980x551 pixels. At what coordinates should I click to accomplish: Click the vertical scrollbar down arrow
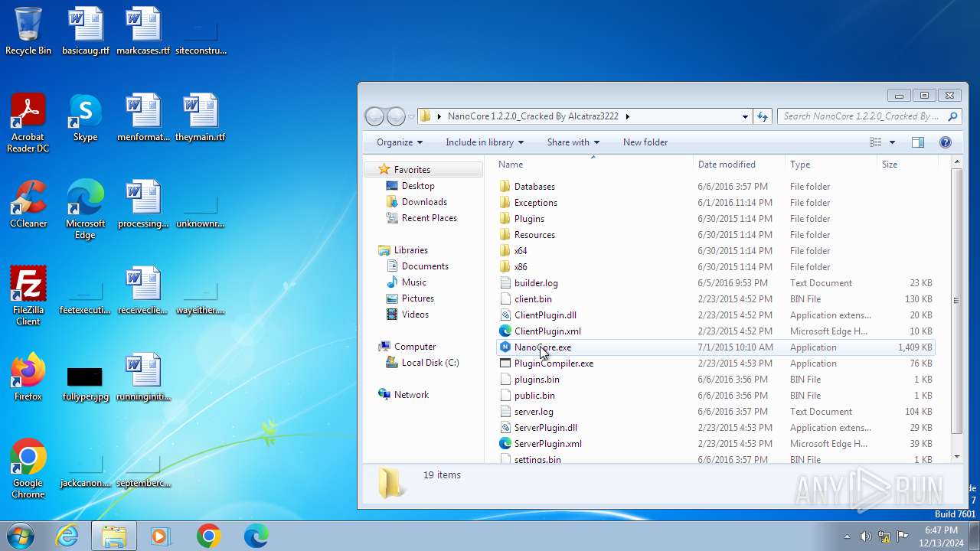[x=956, y=457]
